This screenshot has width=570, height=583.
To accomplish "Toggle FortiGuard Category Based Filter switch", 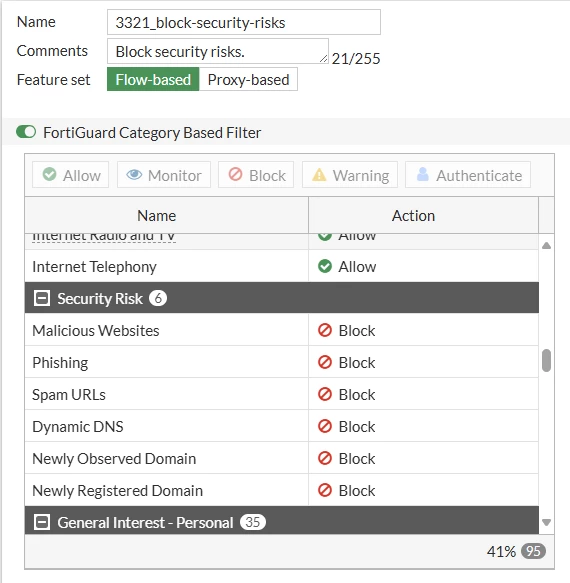I will tap(26, 132).
